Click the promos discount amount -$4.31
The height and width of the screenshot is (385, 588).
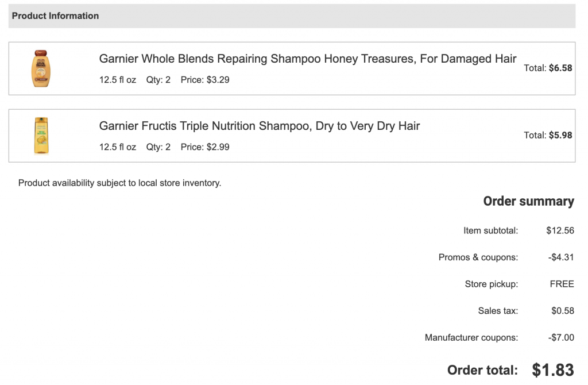[x=561, y=257]
